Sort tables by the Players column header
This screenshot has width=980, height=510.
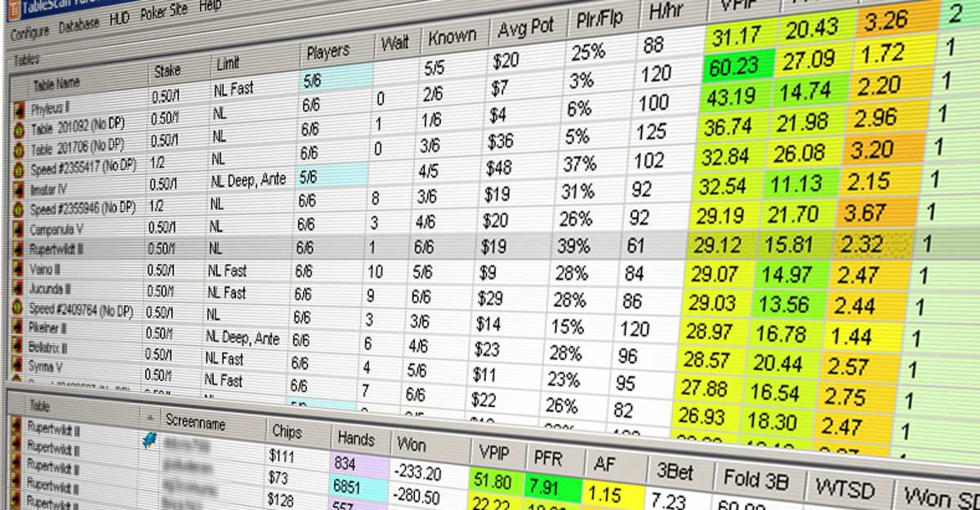coord(336,52)
